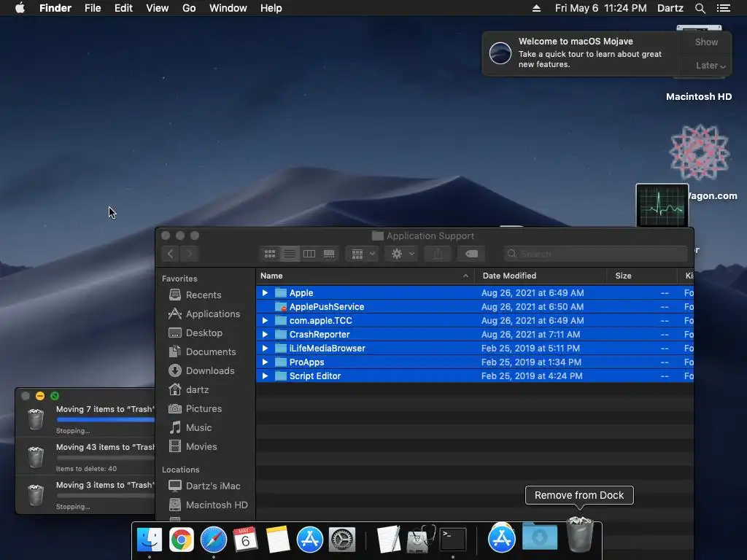
Task: Sort by Date Modified column header
Action: [541, 276]
